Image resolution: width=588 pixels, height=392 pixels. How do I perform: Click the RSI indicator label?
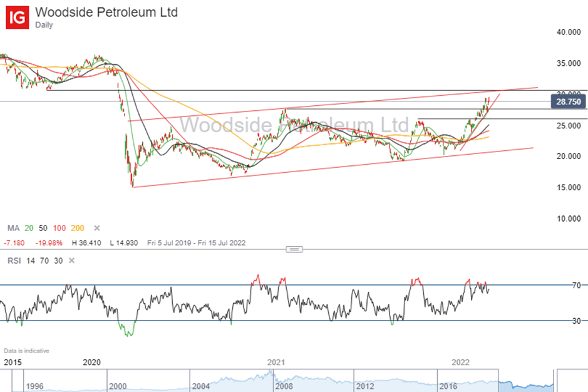(x=14, y=260)
